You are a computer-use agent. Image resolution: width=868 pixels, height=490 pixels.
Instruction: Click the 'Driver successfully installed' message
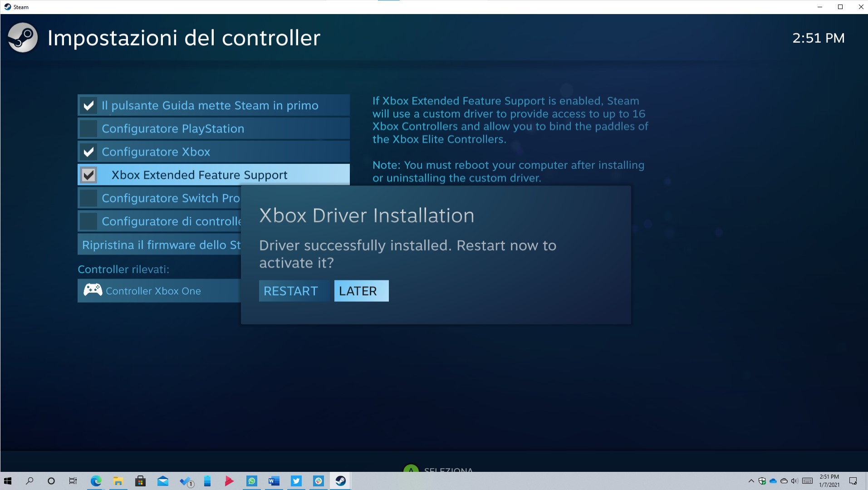coord(407,254)
